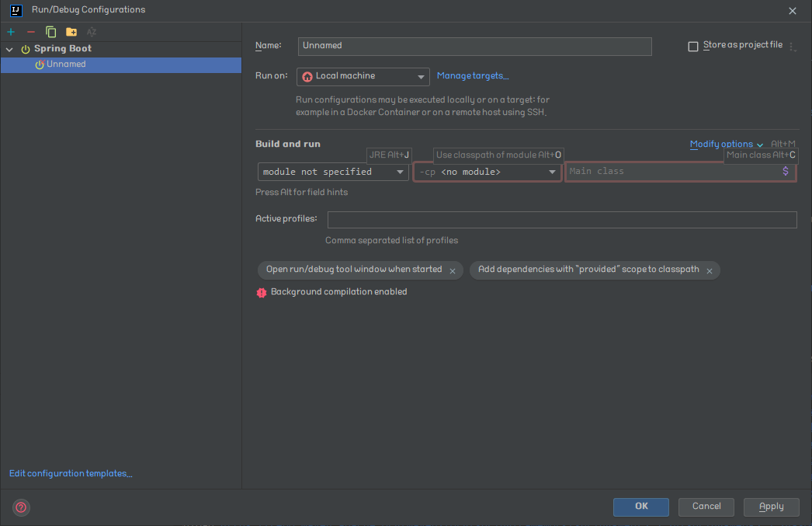Remove the Open run/debug tool window option
The image size is (812, 526).
[x=453, y=271]
